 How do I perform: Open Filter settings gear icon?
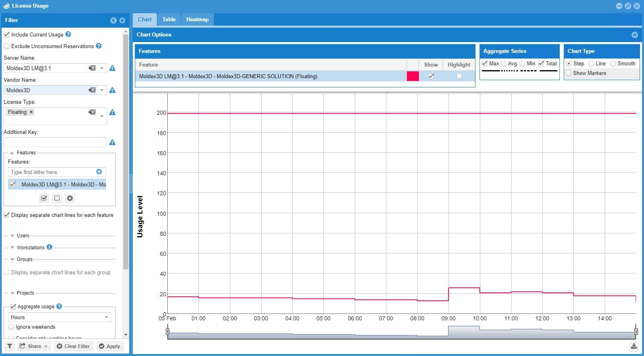coord(122,20)
